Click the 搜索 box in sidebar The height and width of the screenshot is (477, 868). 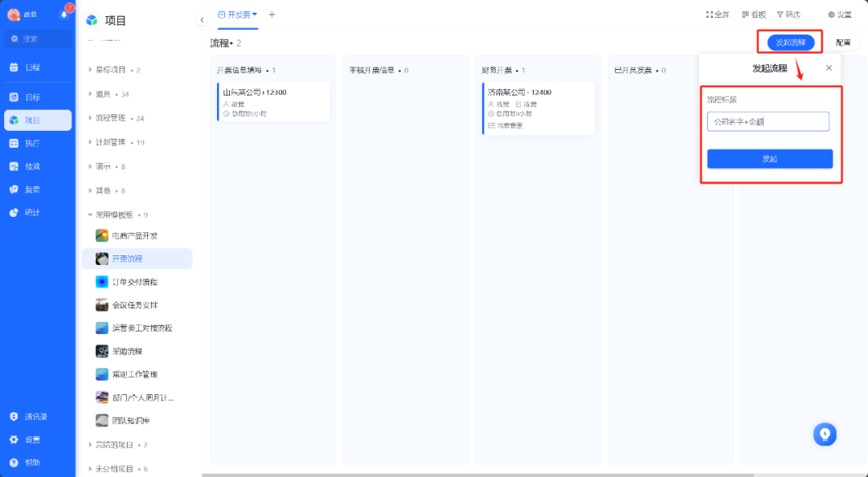coord(38,39)
